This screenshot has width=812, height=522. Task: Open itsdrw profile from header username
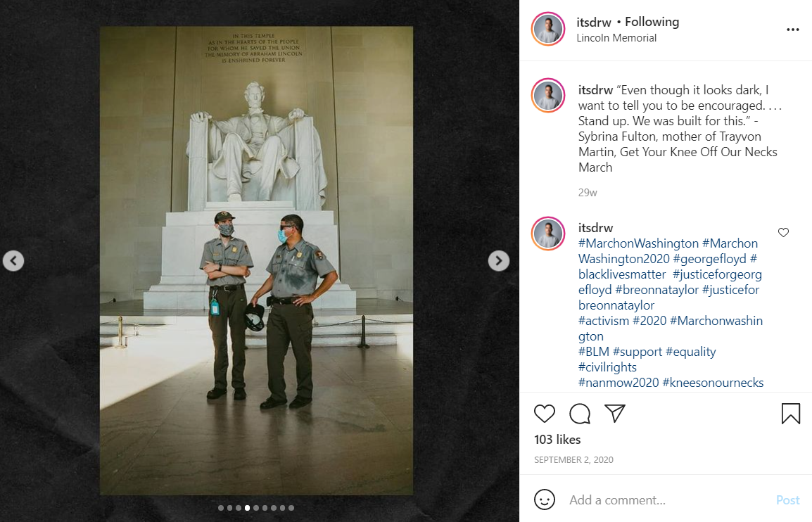pyautogui.click(x=594, y=23)
